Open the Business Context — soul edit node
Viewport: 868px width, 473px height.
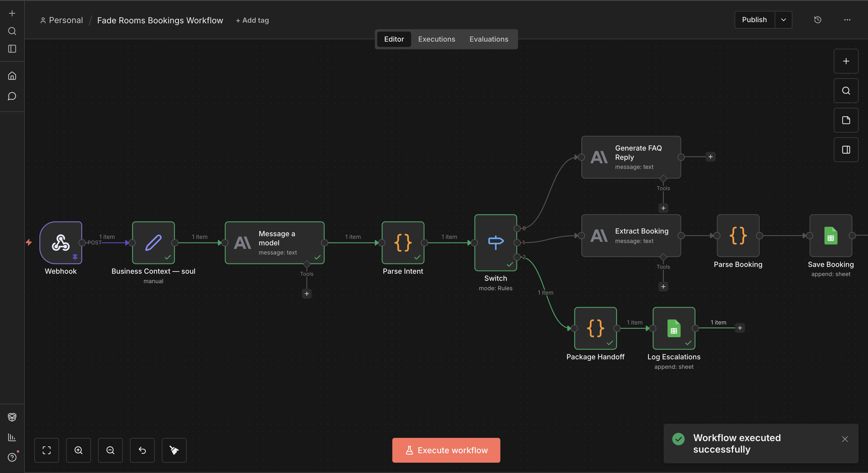pos(153,243)
